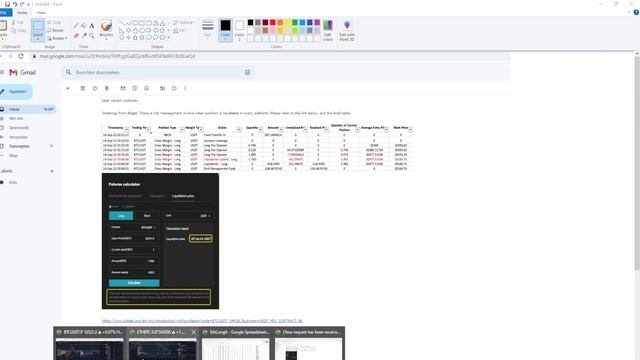Open the Rotate dropdown
The width and height of the screenshot is (640, 360).
(57, 38)
